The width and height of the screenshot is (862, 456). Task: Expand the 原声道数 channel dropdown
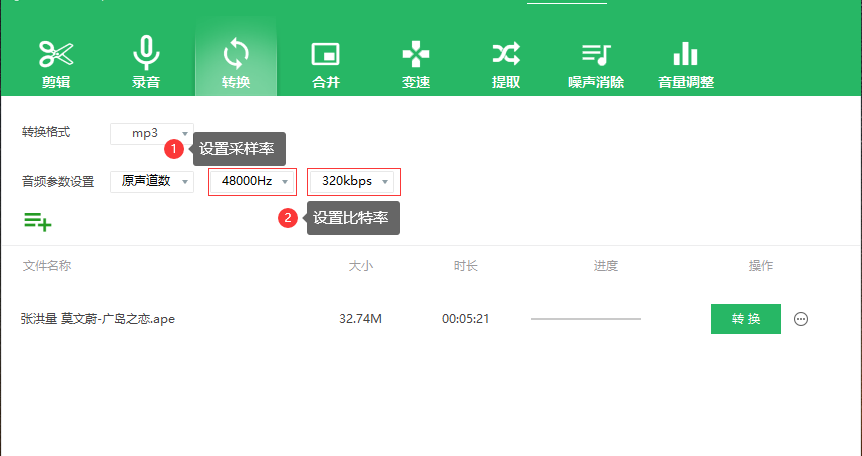pyautogui.click(x=152, y=182)
